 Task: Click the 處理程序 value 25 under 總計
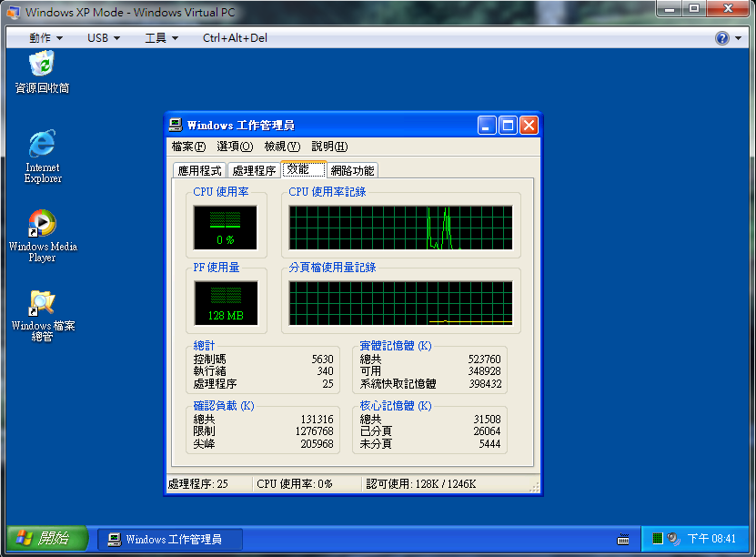(328, 383)
